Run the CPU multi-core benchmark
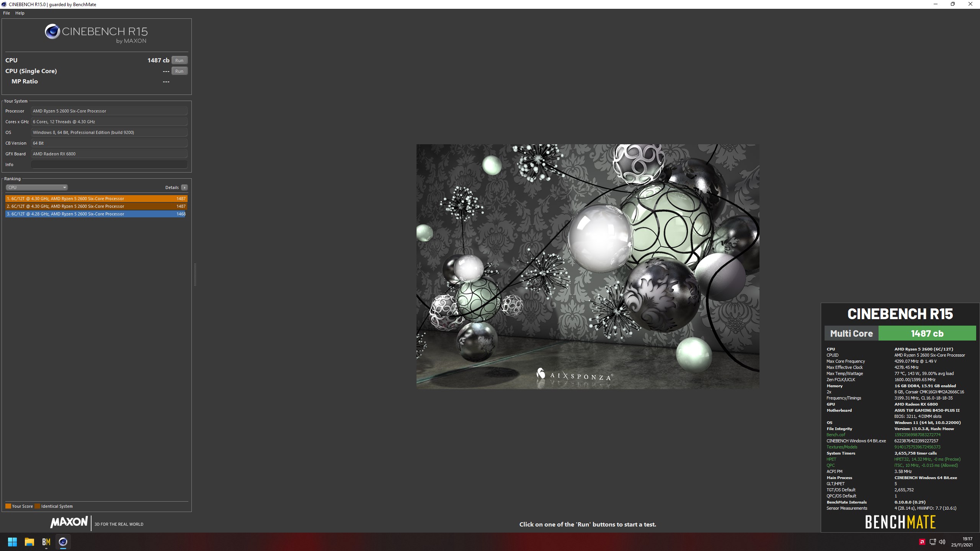The width and height of the screenshot is (980, 551). [x=179, y=60]
